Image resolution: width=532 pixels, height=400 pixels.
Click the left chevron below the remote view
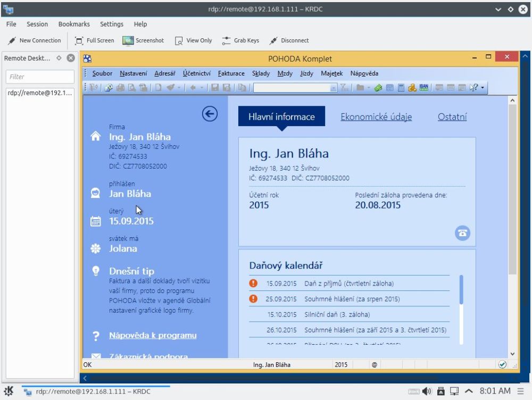(85, 378)
